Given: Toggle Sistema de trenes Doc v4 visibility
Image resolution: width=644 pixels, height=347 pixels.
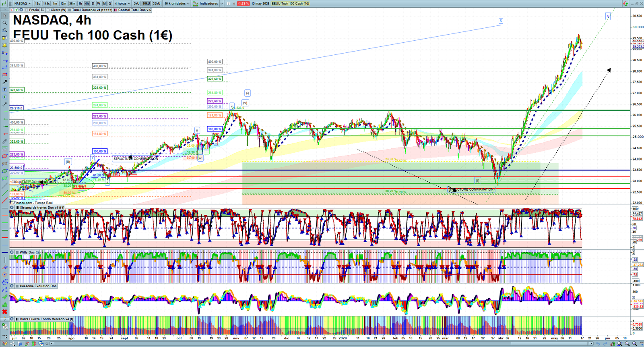Looking at the screenshot, I should [17, 208].
